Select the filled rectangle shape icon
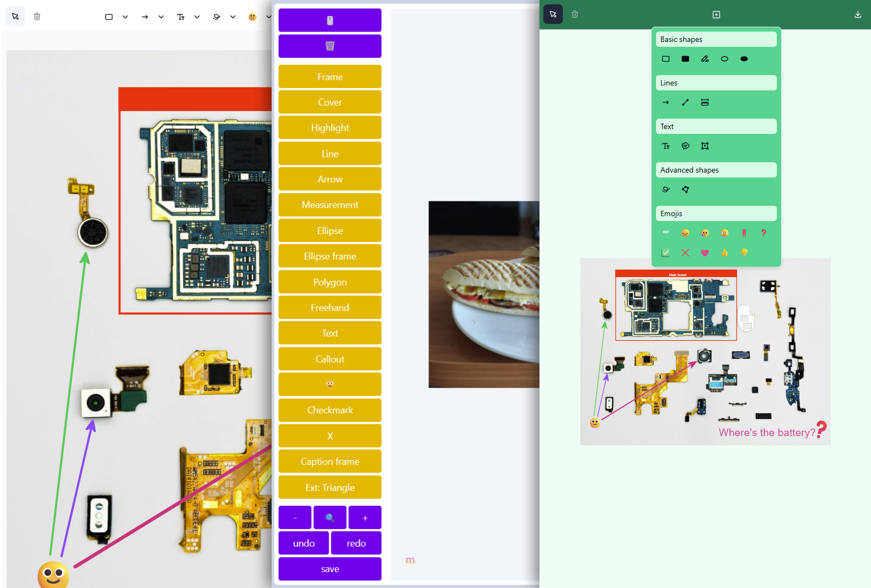 (685, 59)
